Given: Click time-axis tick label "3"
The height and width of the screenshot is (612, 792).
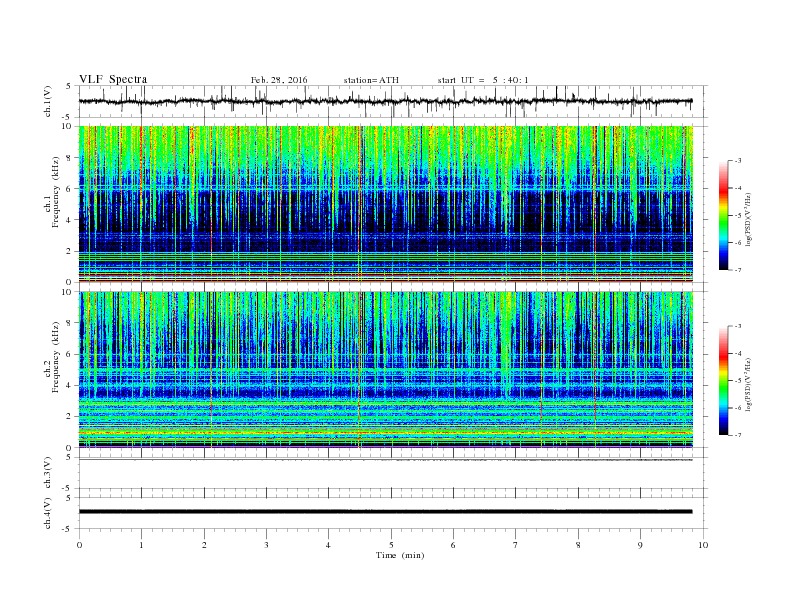Looking at the screenshot, I should (266, 545).
